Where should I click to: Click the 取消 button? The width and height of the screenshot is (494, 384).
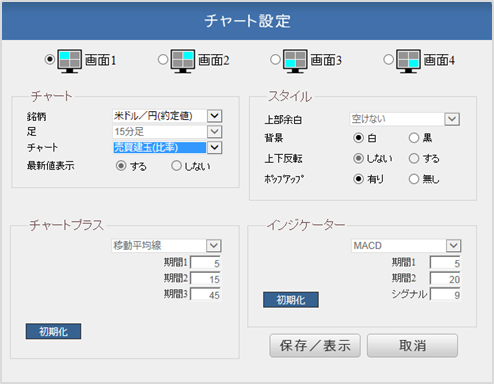pyautogui.click(x=412, y=346)
